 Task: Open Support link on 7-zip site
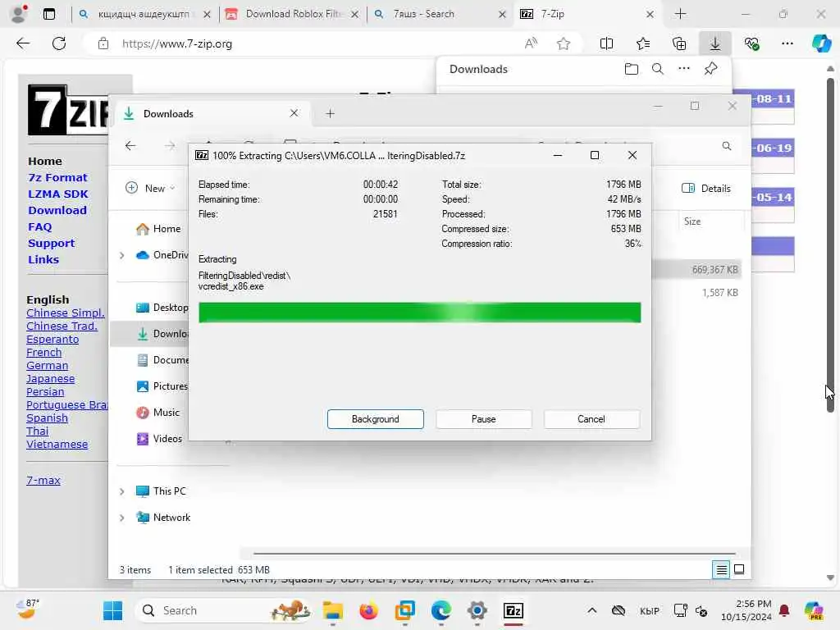point(52,243)
